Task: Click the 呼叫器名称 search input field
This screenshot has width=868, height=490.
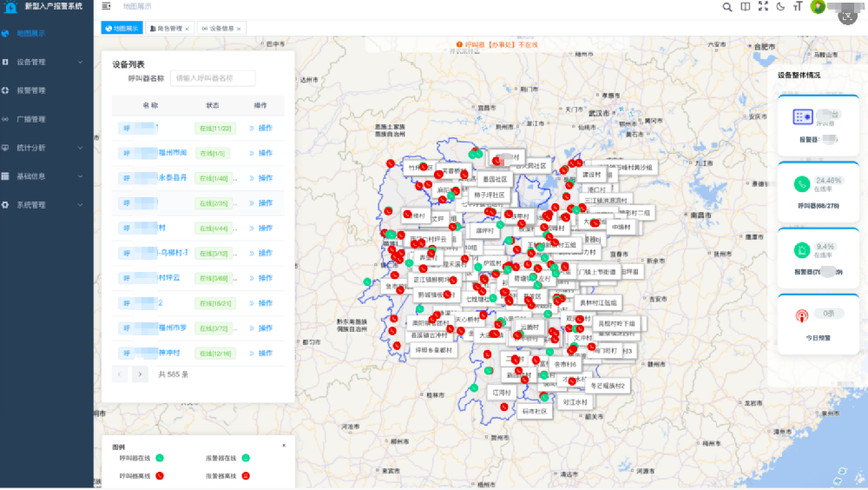Action: [x=213, y=78]
